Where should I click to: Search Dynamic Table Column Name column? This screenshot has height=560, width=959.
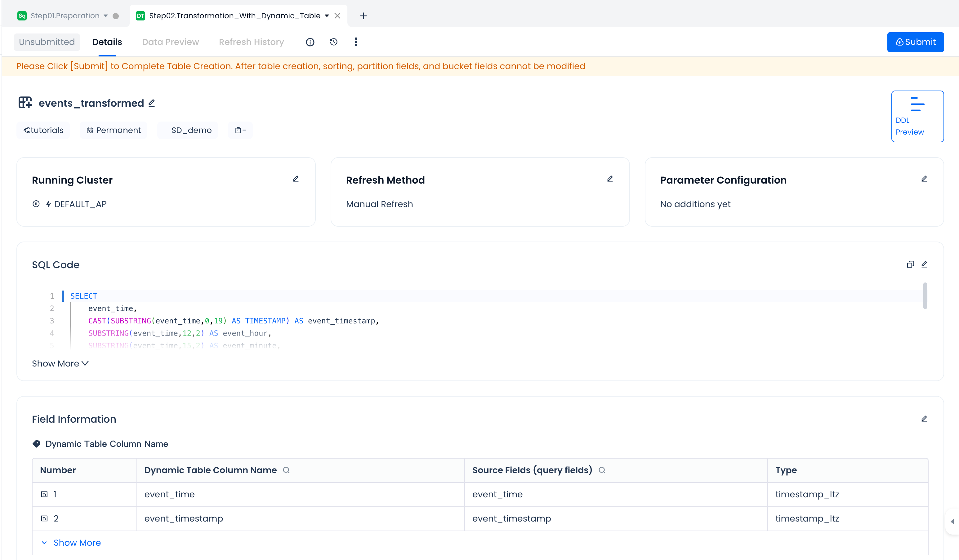tap(286, 470)
